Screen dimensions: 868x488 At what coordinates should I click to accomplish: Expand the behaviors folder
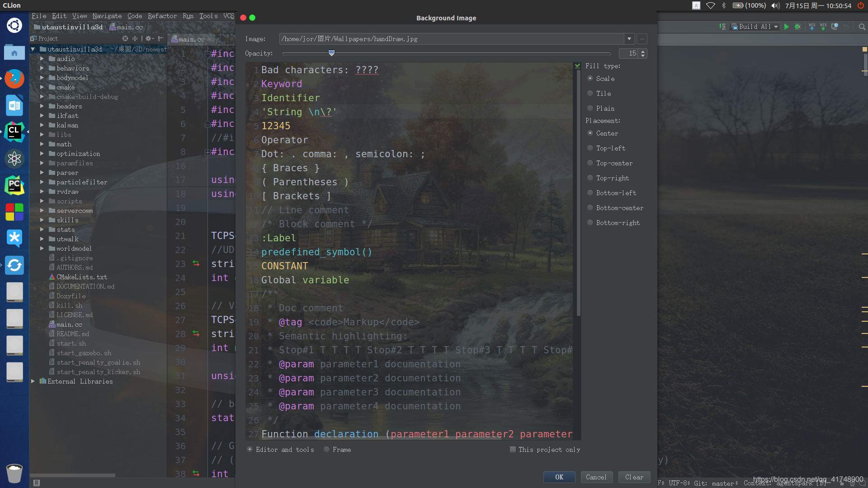coord(42,68)
